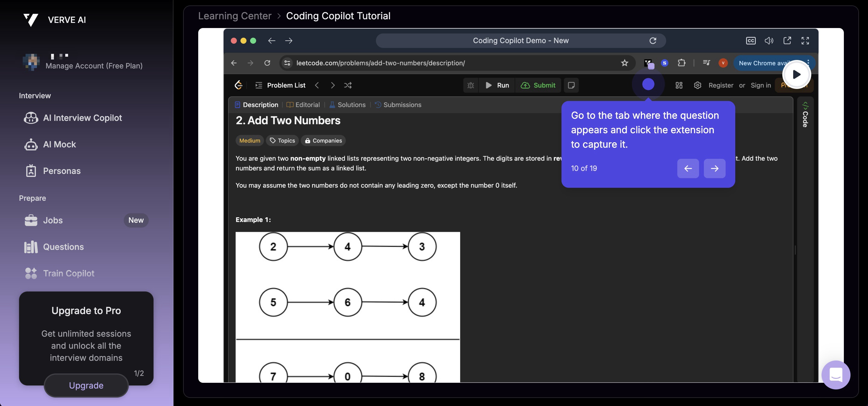This screenshot has height=406, width=868.
Task: Open AI Interview Copilot menu item
Action: [x=82, y=118]
